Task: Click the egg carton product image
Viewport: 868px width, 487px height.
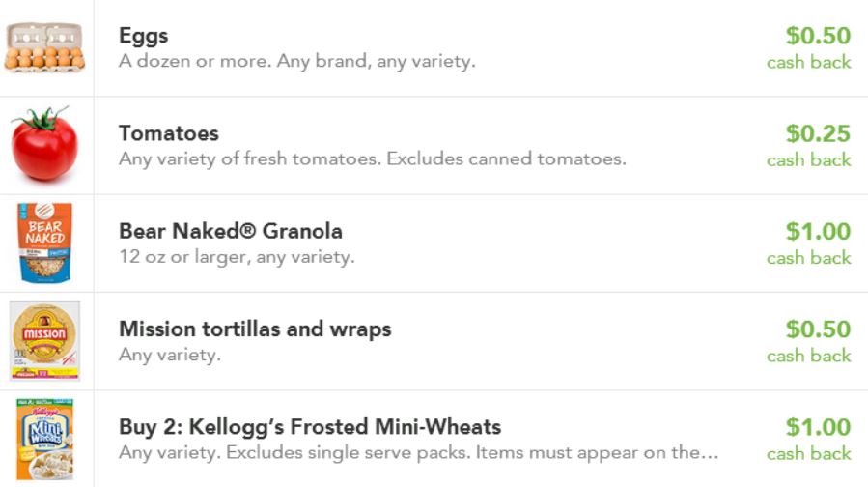Action: coord(44,46)
